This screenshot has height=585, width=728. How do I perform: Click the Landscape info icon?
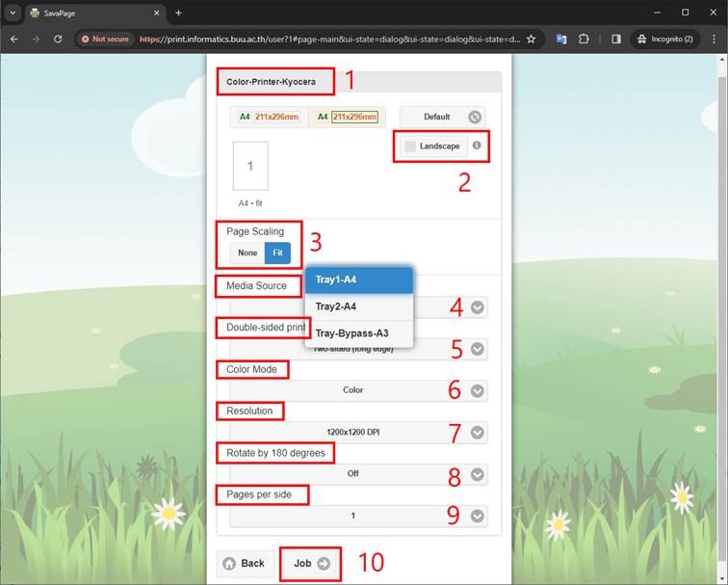pyautogui.click(x=477, y=146)
